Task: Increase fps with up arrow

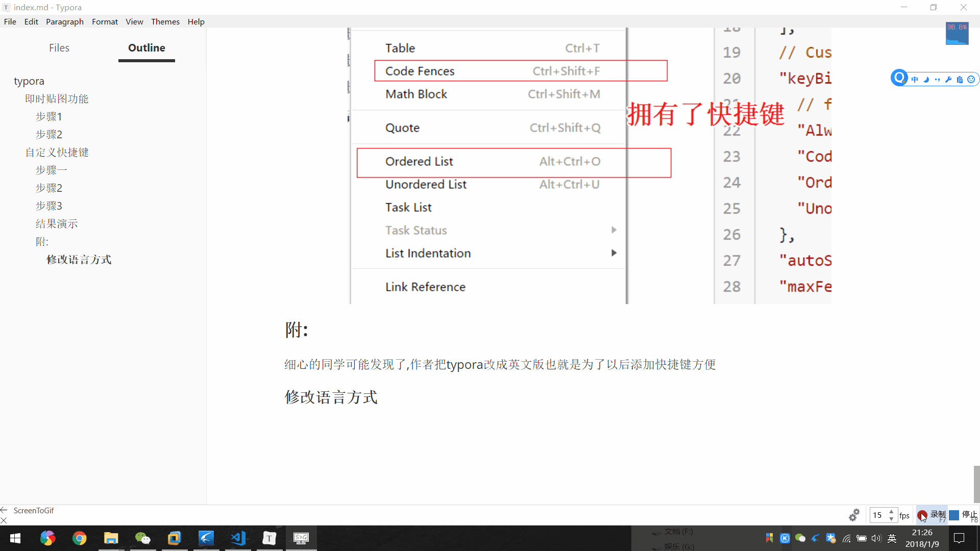Action: (x=891, y=512)
